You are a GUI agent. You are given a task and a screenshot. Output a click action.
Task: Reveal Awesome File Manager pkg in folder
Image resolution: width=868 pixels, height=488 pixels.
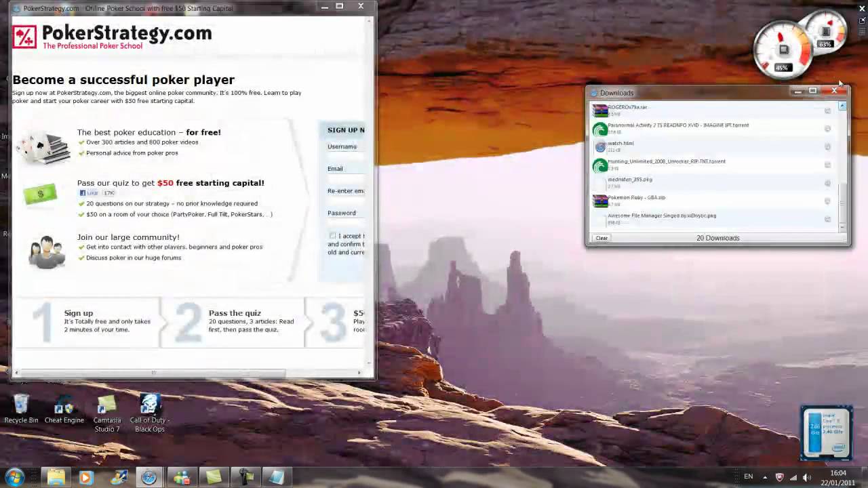click(827, 220)
